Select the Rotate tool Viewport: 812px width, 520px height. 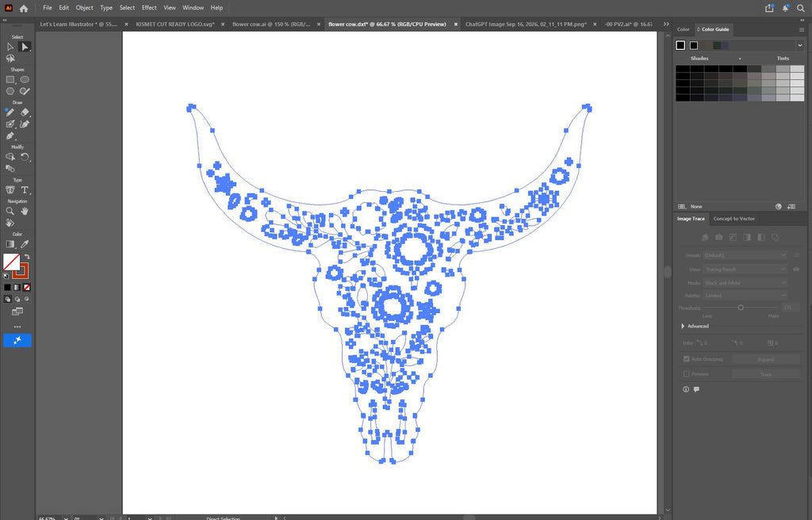25,157
